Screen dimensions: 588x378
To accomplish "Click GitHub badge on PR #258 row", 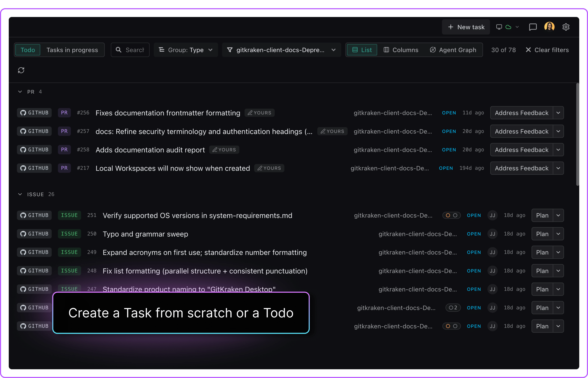I will pos(34,150).
